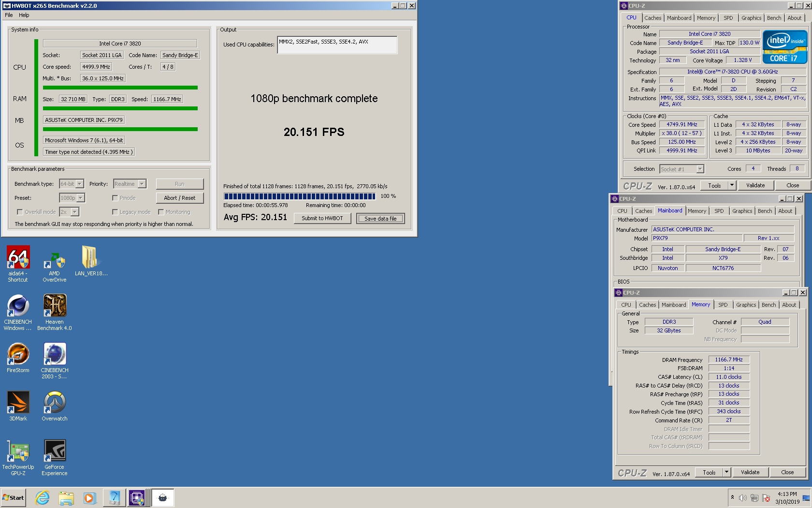Click the Start button
Viewport: 812px width, 508px height.
pyautogui.click(x=13, y=498)
